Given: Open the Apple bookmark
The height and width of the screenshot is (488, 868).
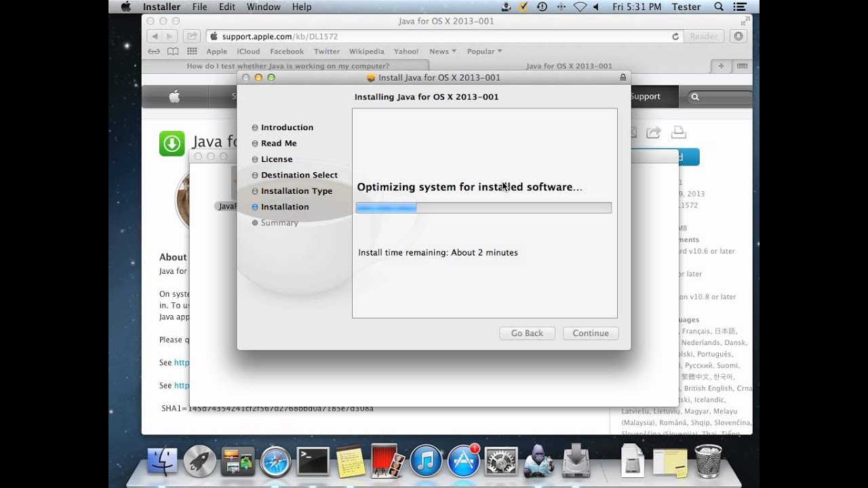Looking at the screenshot, I should (217, 52).
